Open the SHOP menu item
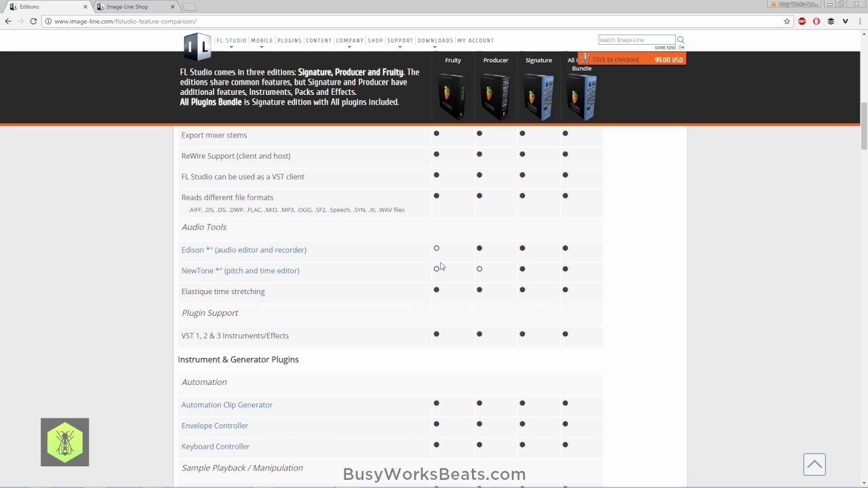The height and width of the screenshot is (488, 868). click(376, 41)
